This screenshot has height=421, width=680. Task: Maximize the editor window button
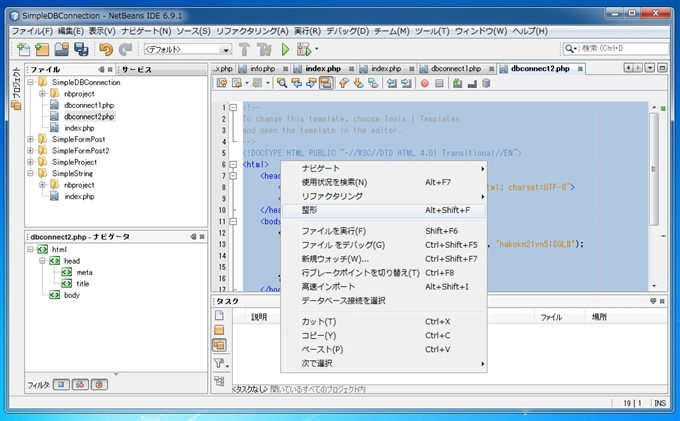[x=662, y=68]
